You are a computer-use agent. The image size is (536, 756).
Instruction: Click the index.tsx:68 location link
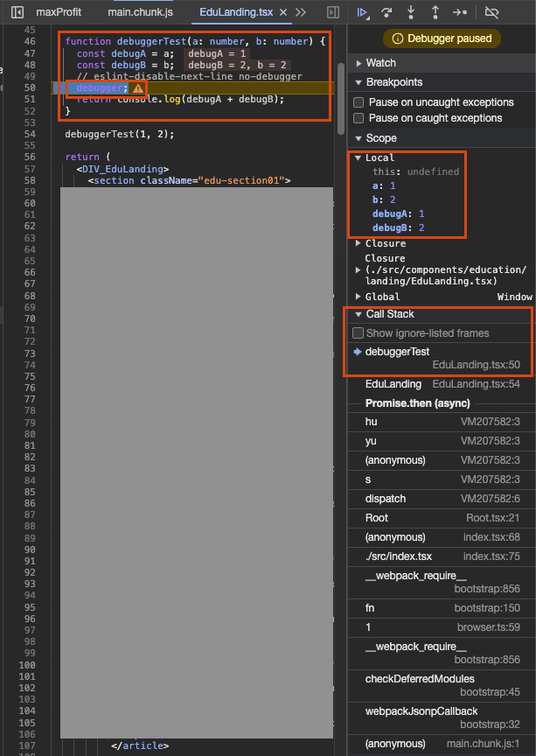pyautogui.click(x=491, y=537)
